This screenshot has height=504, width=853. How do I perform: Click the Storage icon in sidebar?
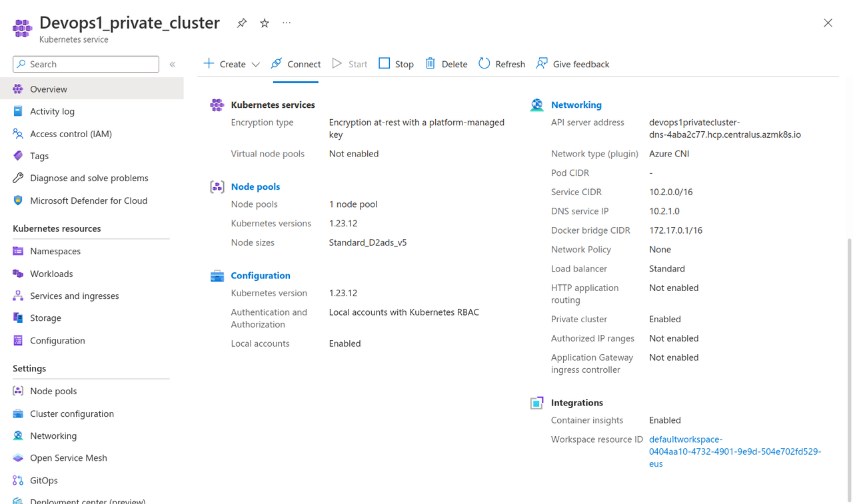coord(18,318)
